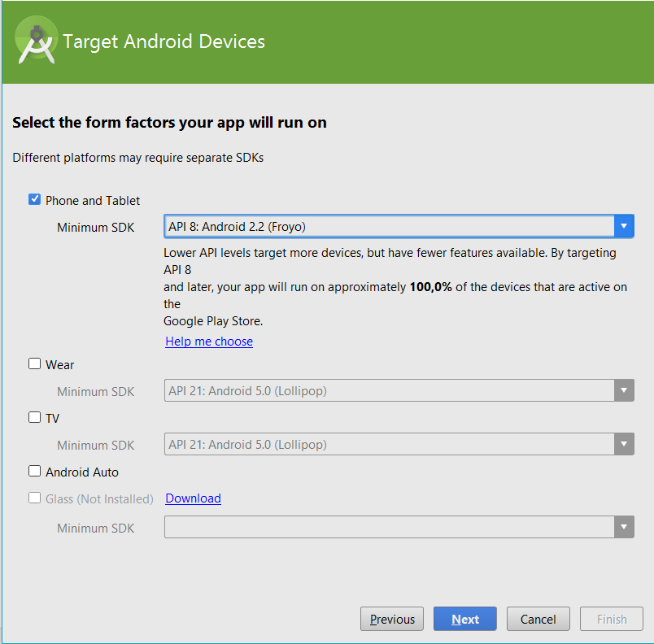Uncheck the Phone and Tablet checkbox

tap(35, 200)
